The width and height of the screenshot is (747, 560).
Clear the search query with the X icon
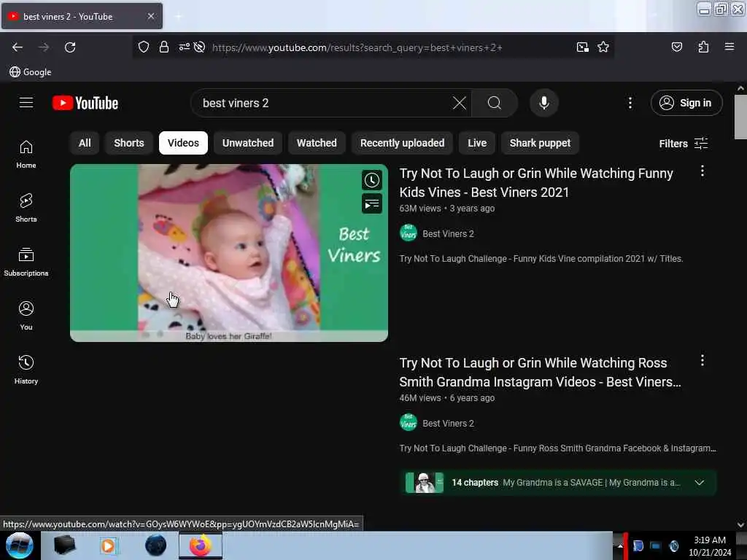click(x=460, y=103)
